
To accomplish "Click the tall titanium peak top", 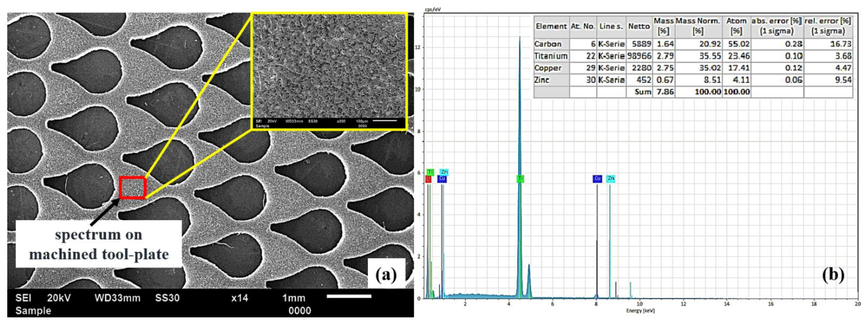I will tap(520, 38).
